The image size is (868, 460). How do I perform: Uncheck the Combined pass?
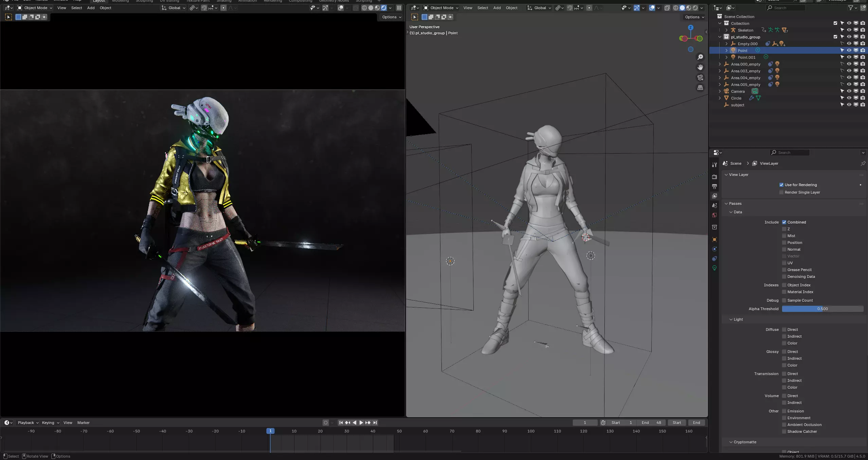[784, 222]
